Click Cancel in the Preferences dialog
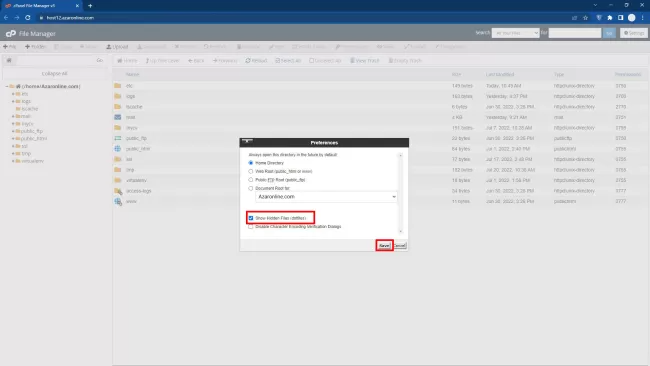This screenshot has height=366, width=650. 400,245
